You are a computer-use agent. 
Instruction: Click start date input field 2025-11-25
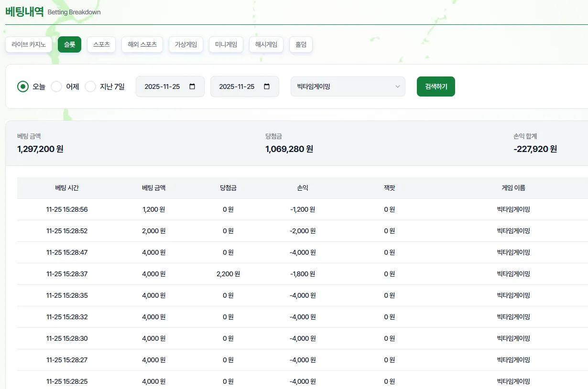click(x=170, y=86)
